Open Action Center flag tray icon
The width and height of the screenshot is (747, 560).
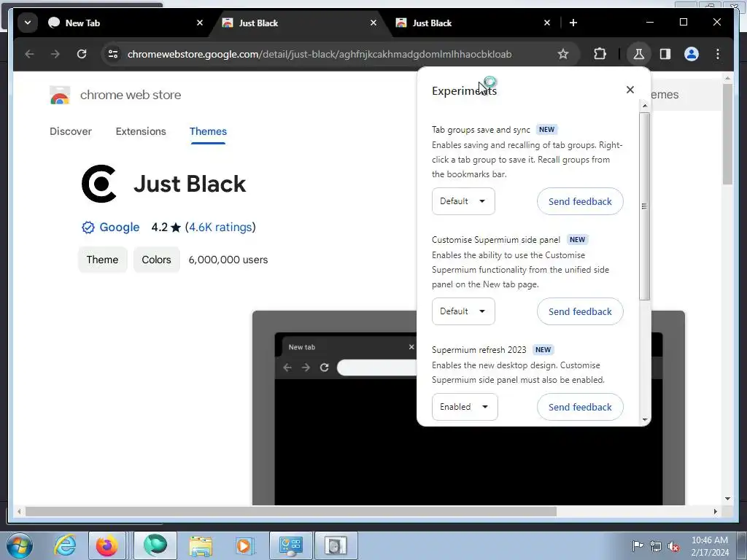coord(638,545)
